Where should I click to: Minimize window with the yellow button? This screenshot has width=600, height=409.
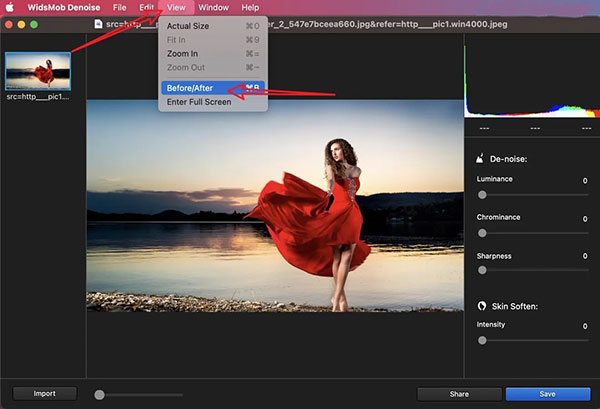click(x=21, y=24)
